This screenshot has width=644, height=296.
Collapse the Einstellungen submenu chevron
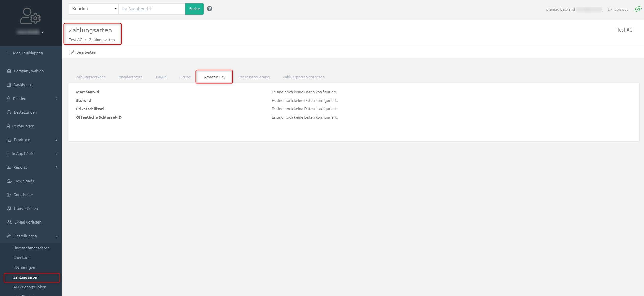point(57,237)
